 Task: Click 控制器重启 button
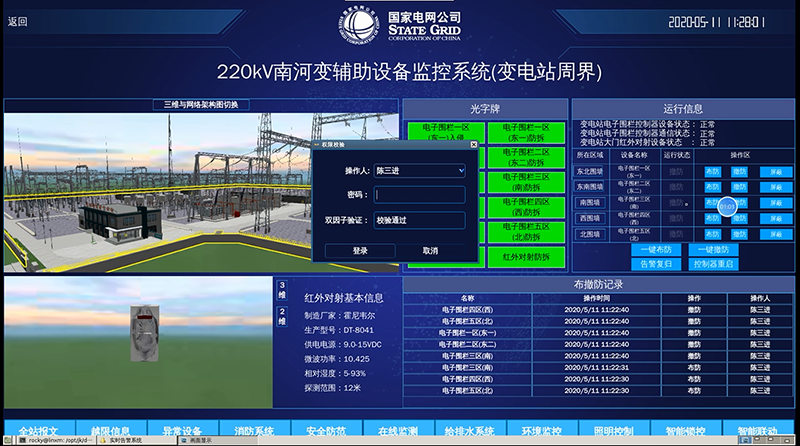[x=715, y=264]
